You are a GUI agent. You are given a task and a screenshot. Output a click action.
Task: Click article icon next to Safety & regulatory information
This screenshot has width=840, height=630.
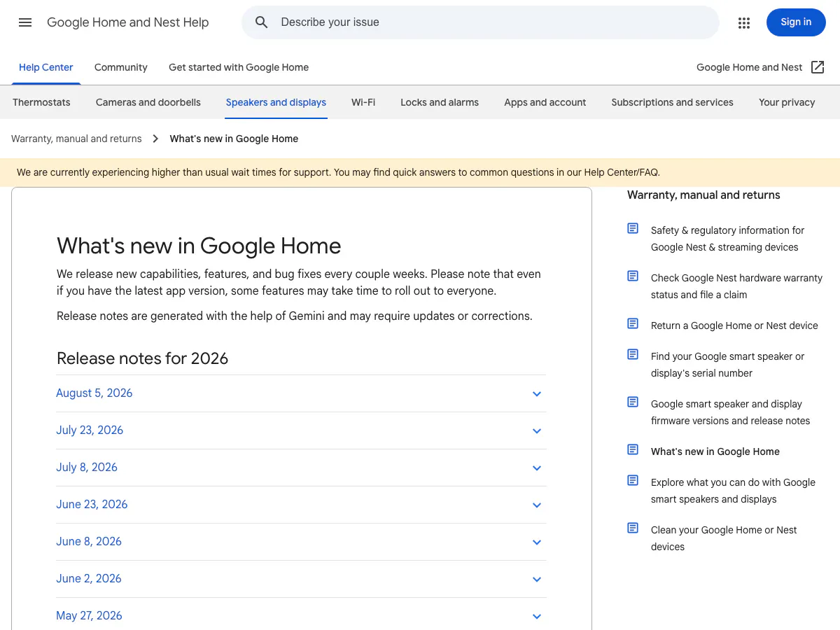(633, 228)
